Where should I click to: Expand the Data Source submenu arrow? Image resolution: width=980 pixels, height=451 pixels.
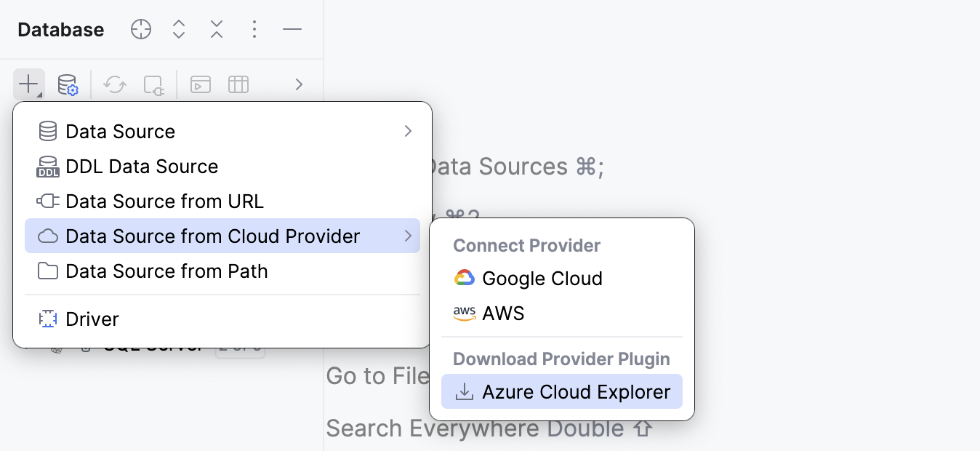(407, 131)
